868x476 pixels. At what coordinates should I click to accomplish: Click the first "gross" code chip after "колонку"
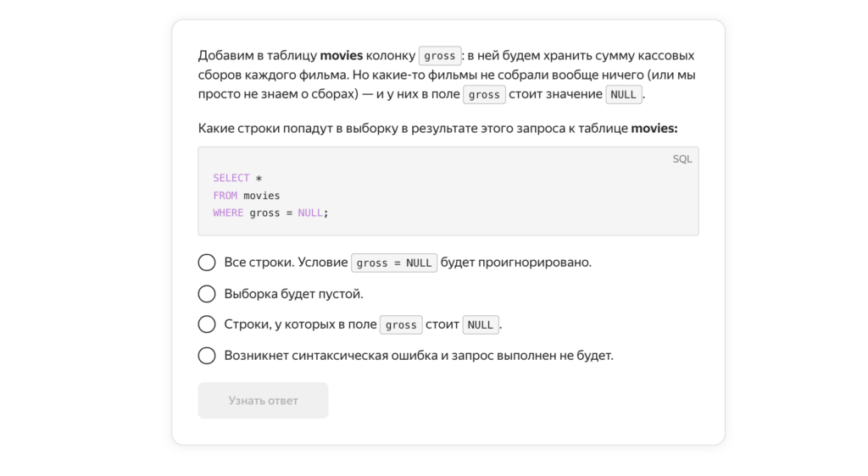coord(440,57)
